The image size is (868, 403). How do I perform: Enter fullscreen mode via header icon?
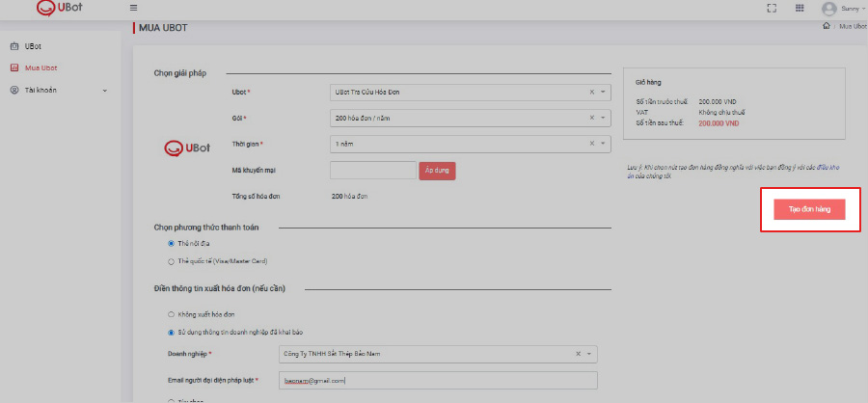(x=772, y=8)
